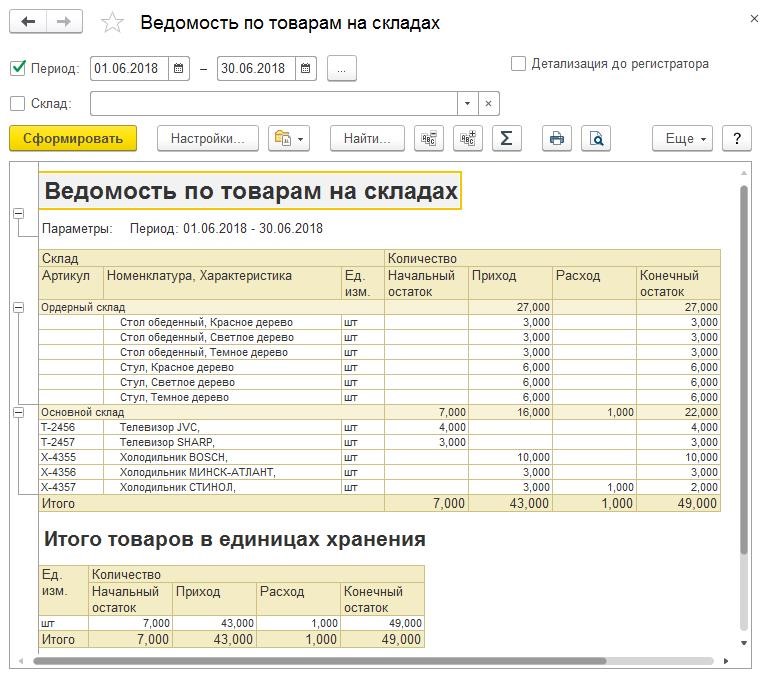This screenshot has height=677, width=767.
Task: Go forward with the right arrow button
Action: 64,22
